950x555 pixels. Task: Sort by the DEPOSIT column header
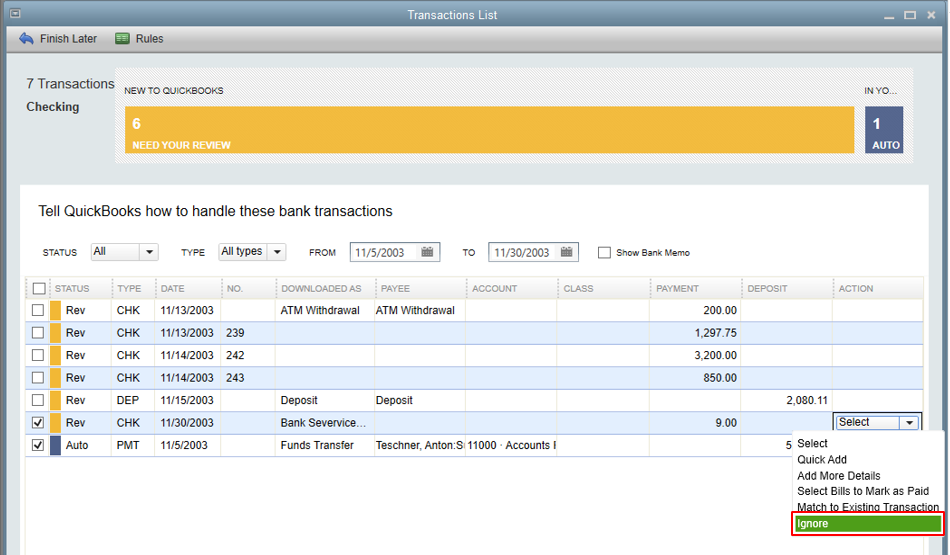coord(767,288)
